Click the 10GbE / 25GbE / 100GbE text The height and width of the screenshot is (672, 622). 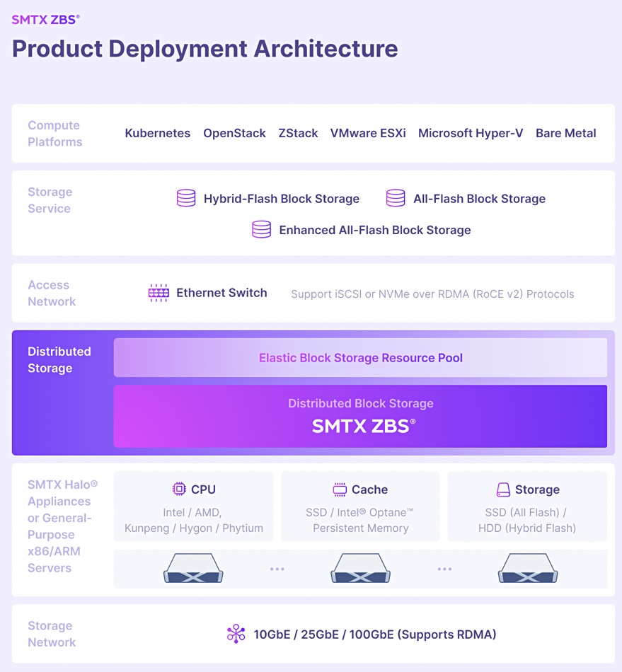click(x=374, y=635)
